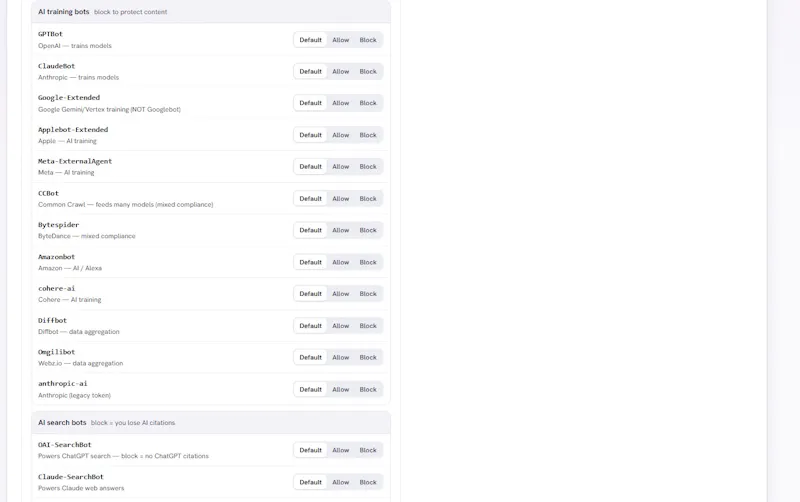Allow ClaudeBot crawler
800x502 pixels.
click(341, 71)
